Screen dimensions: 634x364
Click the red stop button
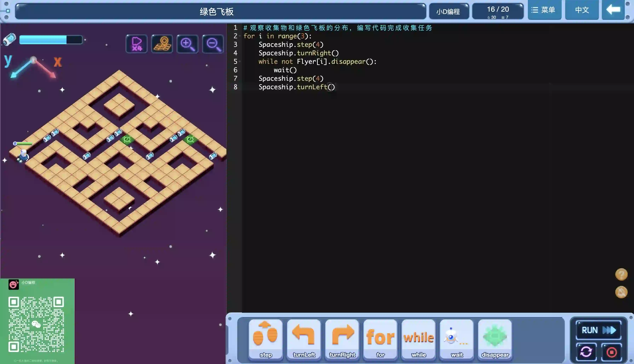pos(612,352)
